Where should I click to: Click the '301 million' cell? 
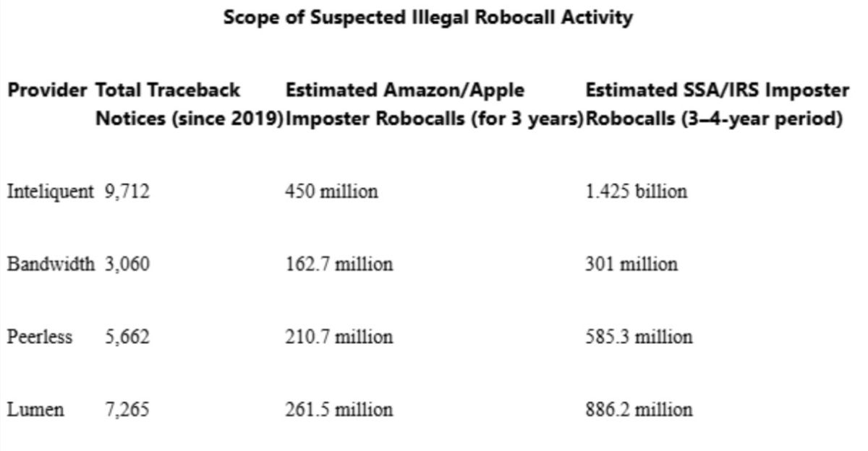[631, 265]
